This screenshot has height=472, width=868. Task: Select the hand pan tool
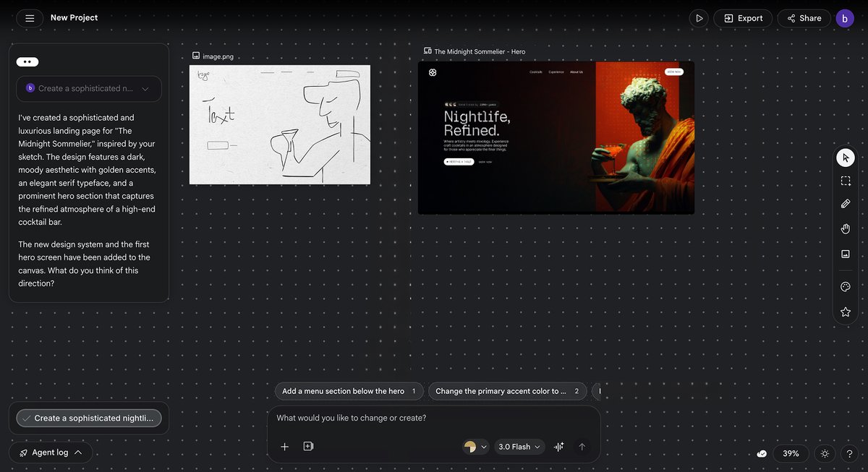click(846, 229)
